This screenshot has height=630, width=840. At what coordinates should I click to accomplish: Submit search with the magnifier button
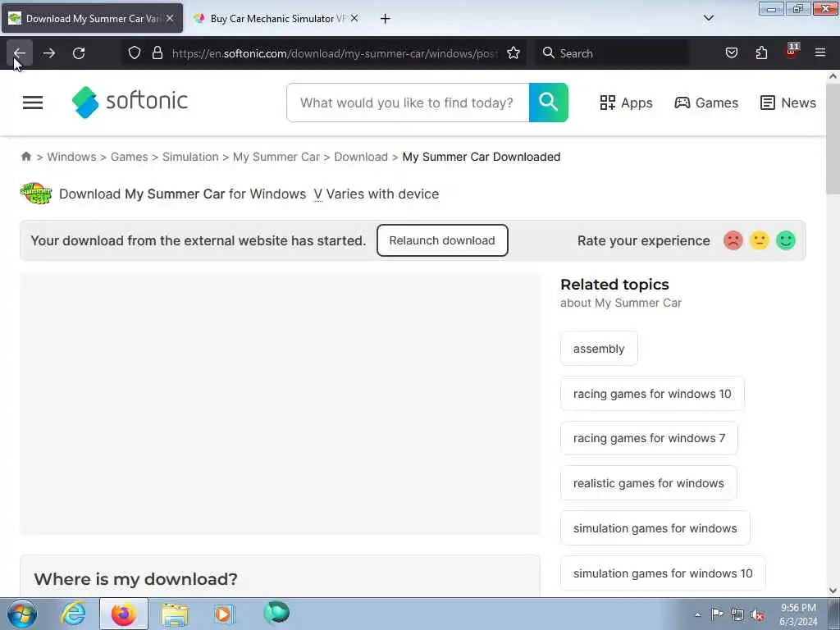pyautogui.click(x=549, y=103)
